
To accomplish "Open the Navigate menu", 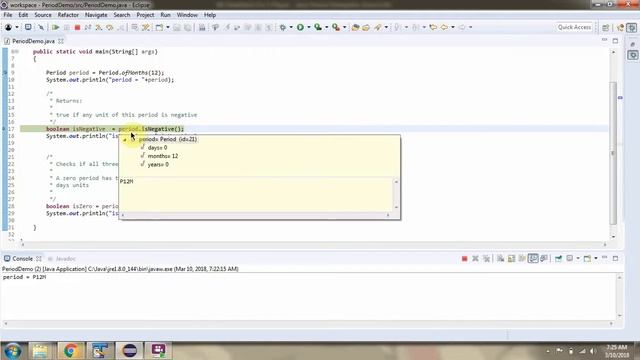I will pos(96,15).
